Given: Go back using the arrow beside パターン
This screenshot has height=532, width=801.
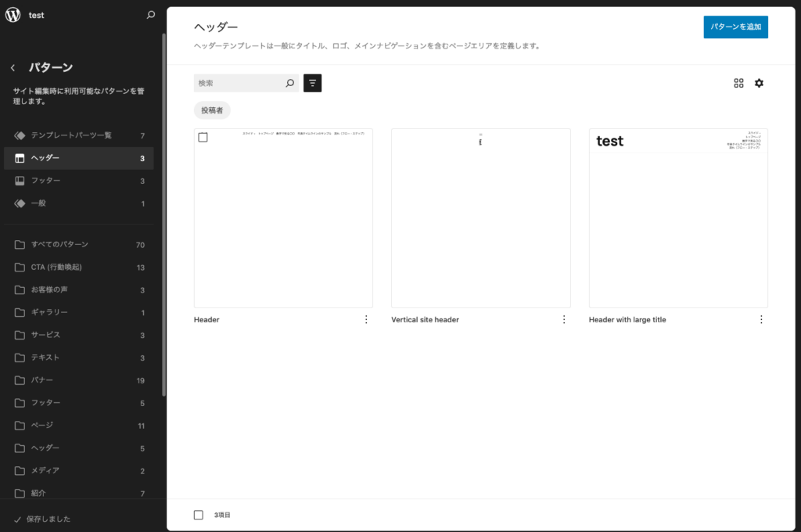Looking at the screenshot, I should pos(13,68).
